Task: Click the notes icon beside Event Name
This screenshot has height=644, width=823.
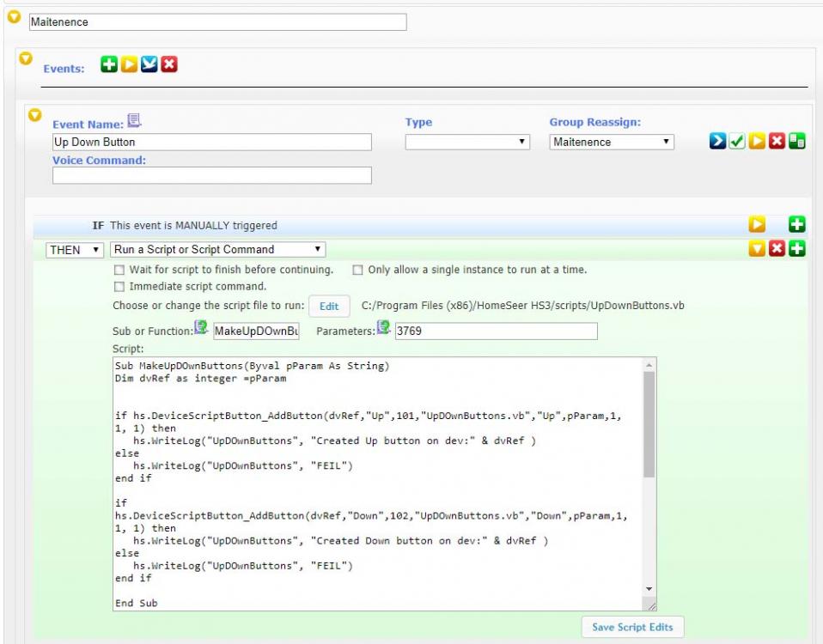Action: pos(134,121)
